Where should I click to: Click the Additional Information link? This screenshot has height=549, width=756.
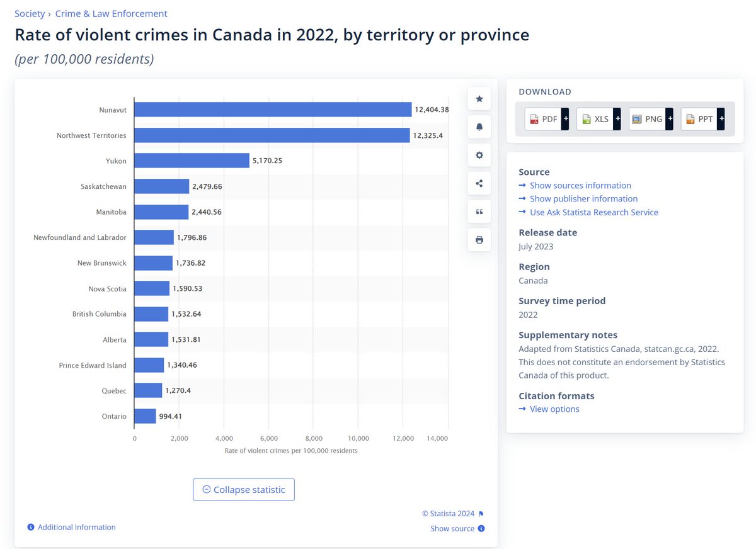[x=77, y=527]
